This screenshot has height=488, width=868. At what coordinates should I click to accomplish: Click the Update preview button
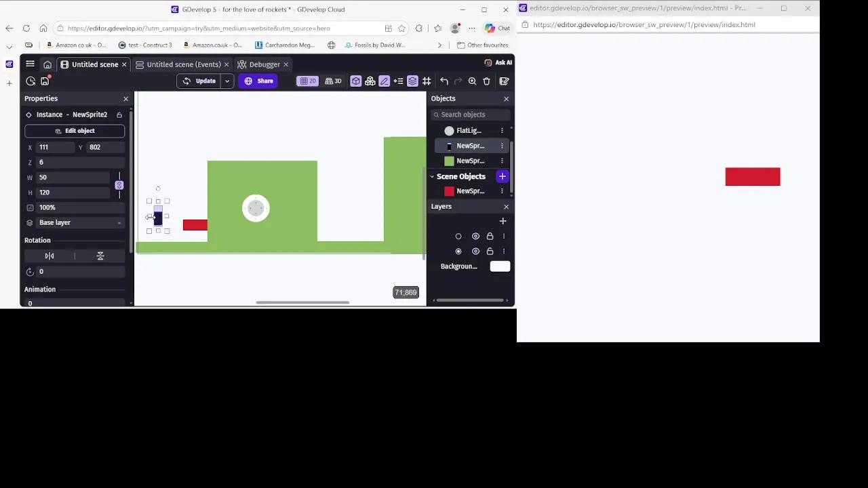(x=199, y=81)
